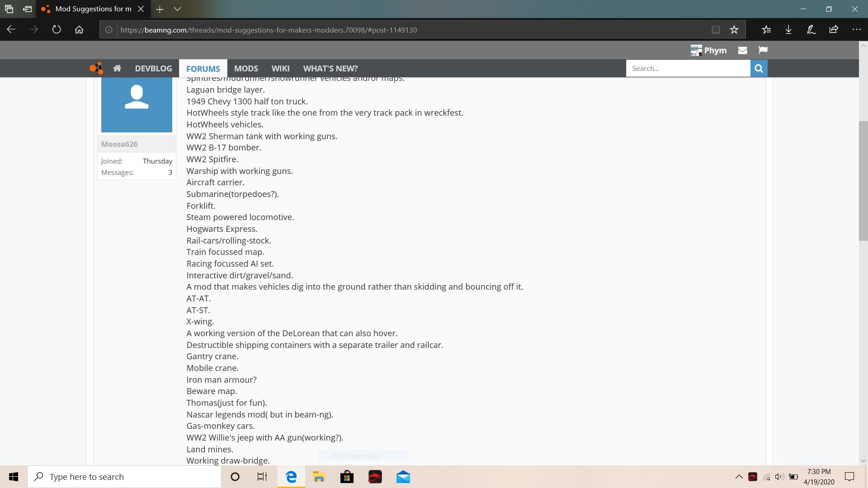Open the Moose626 username link
868x488 pixels.
point(119,144)
